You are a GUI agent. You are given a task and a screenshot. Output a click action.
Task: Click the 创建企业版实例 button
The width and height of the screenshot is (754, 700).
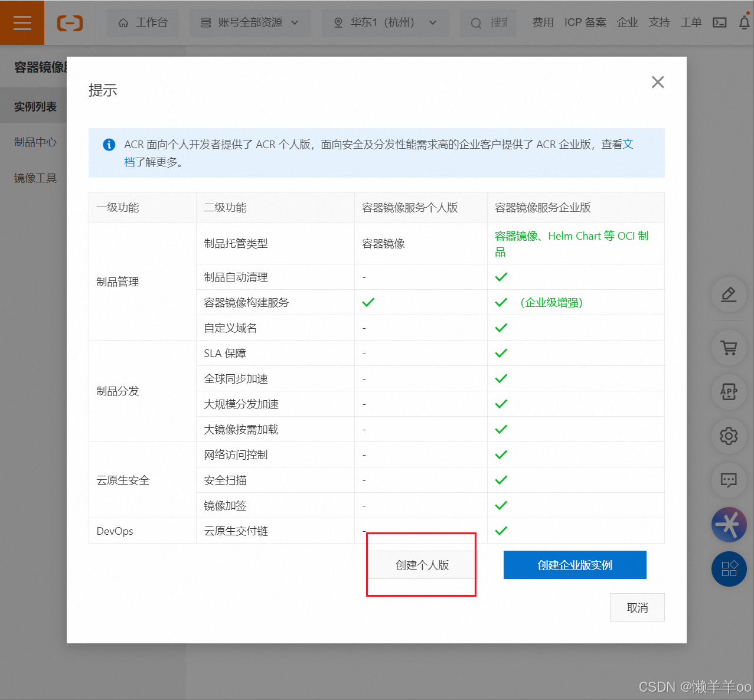(x=575, y=565)
